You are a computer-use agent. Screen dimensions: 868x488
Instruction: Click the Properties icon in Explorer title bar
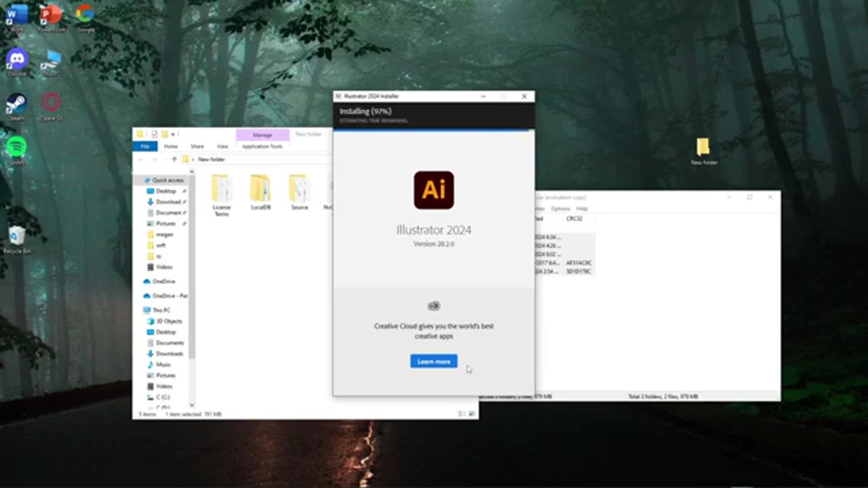coord(154,134)
